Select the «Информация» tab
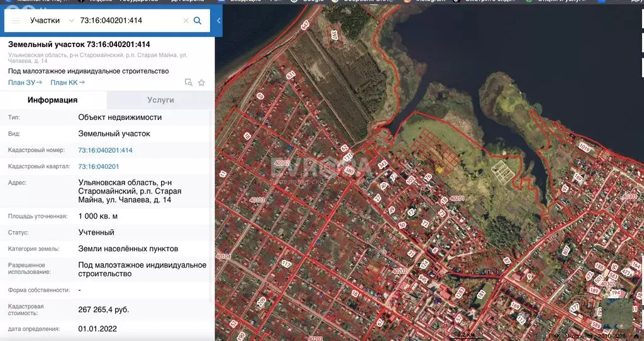The image size is (644, 341). point(53,100)
